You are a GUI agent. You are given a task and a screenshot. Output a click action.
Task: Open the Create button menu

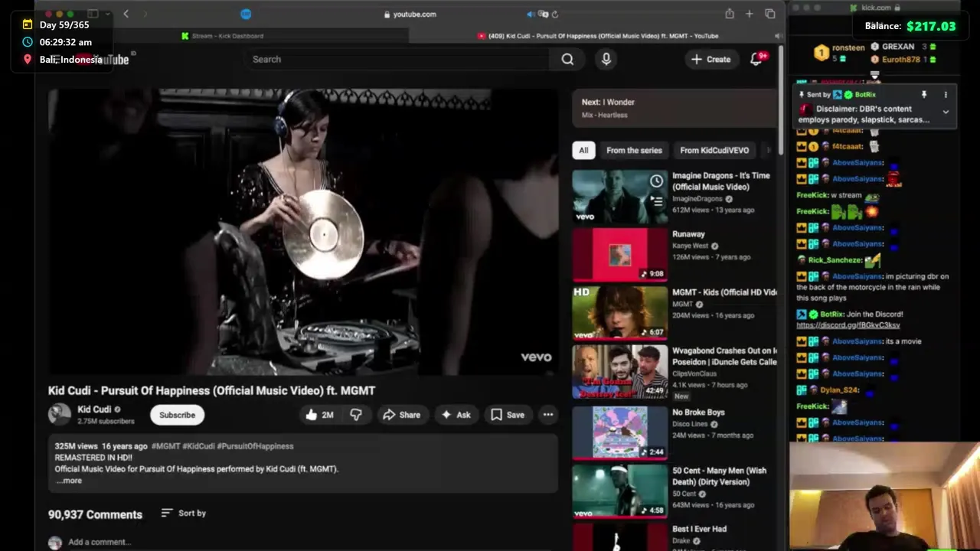click(x=710, y=59)
